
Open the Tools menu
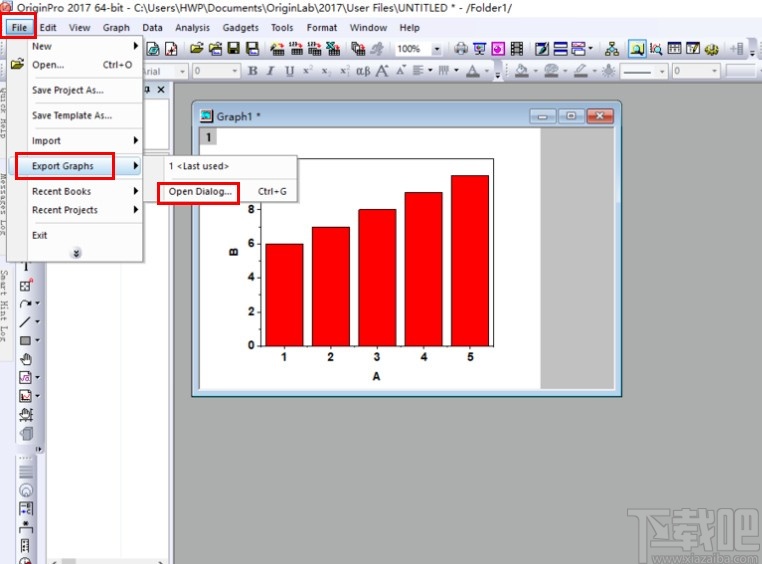point(282,28)
